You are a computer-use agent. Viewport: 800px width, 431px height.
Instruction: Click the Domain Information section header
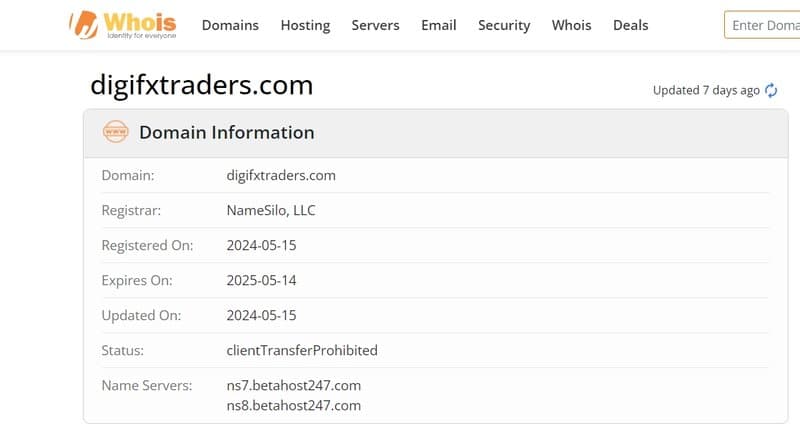227,132
